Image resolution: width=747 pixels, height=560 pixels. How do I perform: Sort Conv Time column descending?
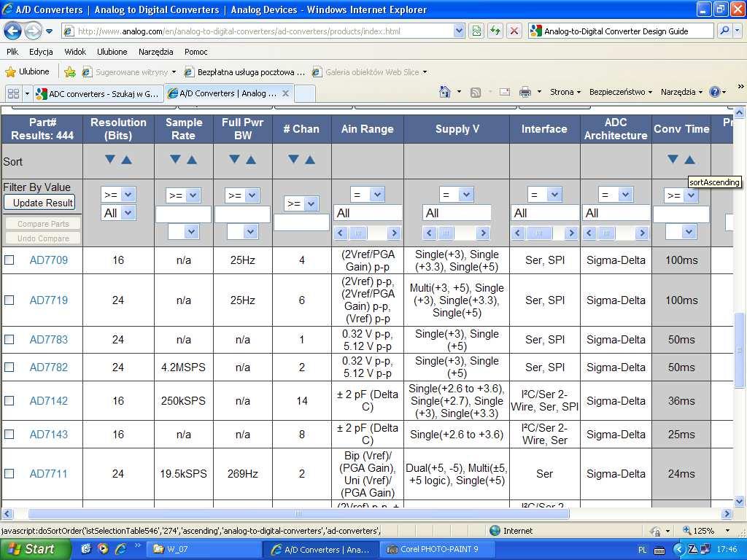click(x=673, y=160)
